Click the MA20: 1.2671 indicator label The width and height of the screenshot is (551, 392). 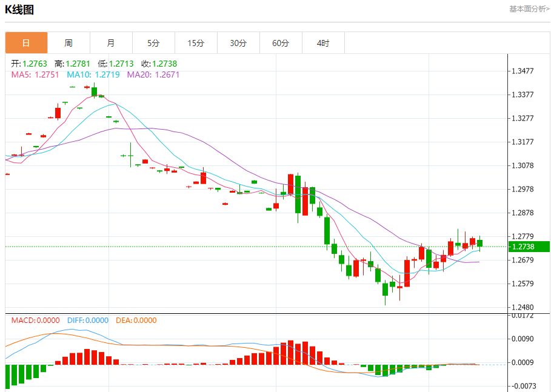[153, 75]
